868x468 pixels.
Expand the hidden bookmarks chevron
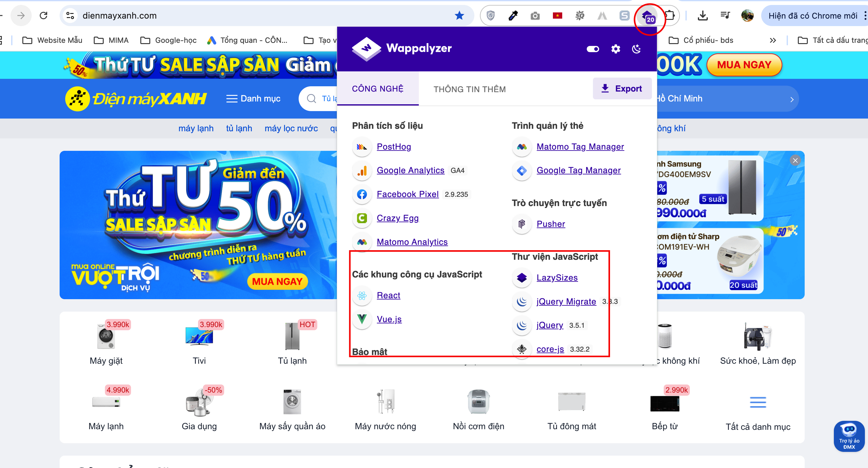point(773,40)
